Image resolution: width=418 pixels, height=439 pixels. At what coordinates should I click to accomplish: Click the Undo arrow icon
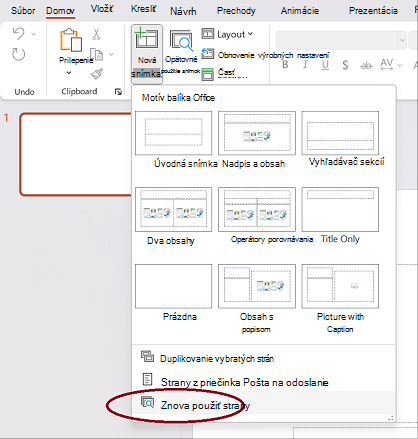click(x=19, y=34)
